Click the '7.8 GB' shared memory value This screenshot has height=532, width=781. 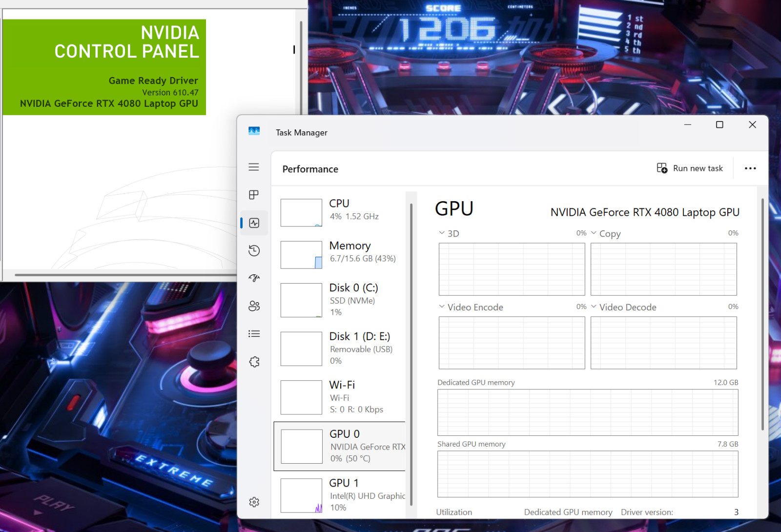728,444
